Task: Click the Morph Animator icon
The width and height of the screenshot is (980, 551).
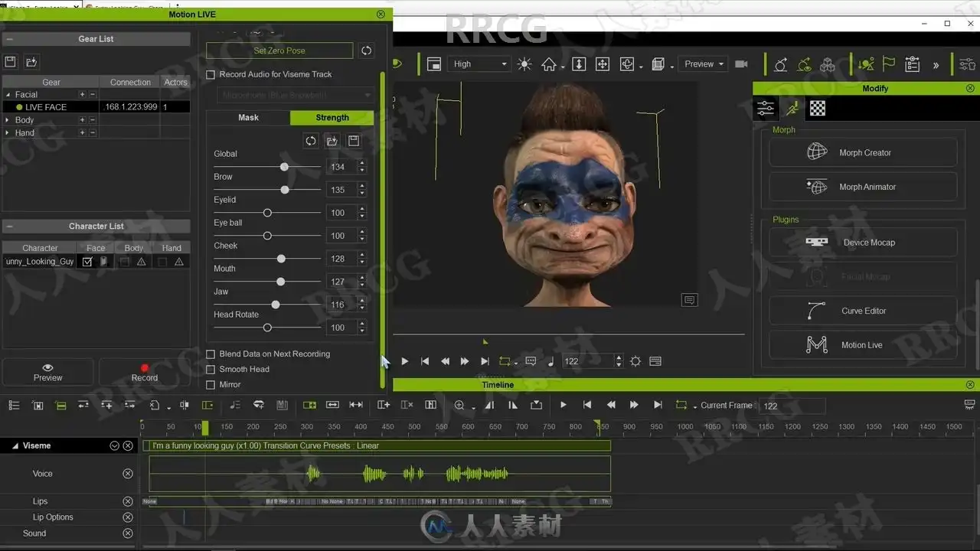Action: click(817, 187)
